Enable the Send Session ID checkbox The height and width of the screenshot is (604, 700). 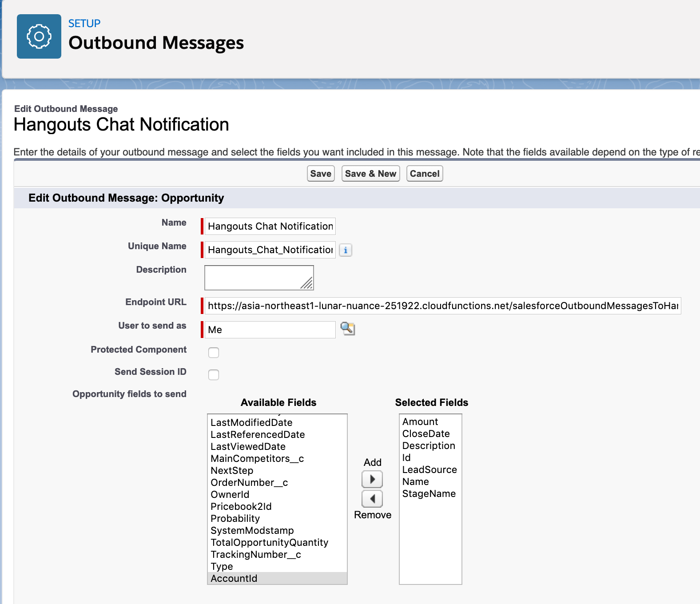[x=214, y=375]
